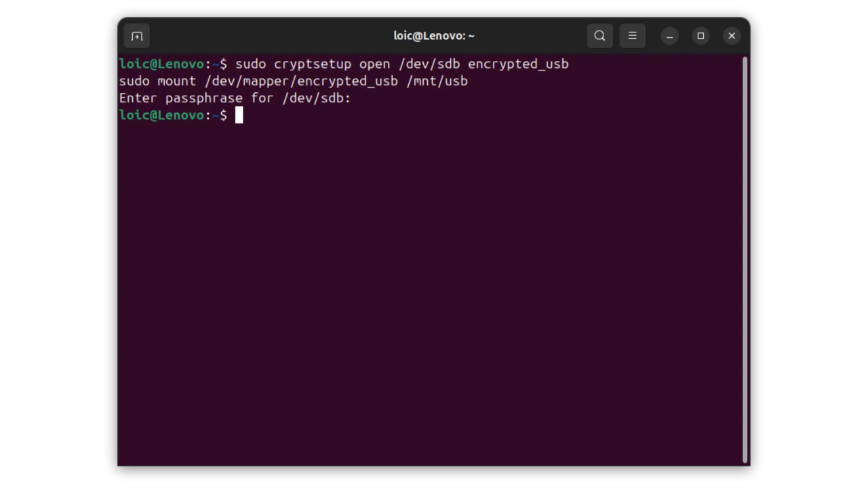The image size is (868, 488).
Task: Maximize the terminal window
Action: pyautogui.click(x=701, y=36)
